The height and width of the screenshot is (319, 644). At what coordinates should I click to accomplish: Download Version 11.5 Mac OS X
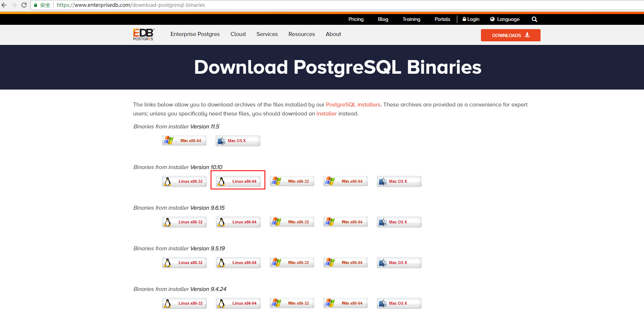pyautogui.click(x=238, y=141)
